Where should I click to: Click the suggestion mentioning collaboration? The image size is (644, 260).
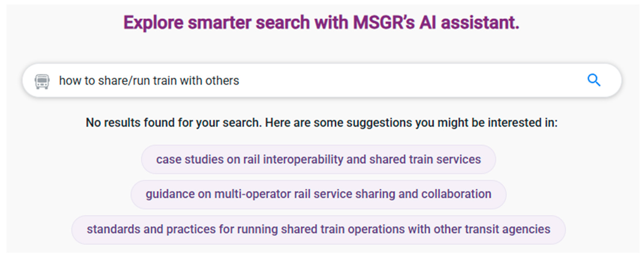click(318, 194)
